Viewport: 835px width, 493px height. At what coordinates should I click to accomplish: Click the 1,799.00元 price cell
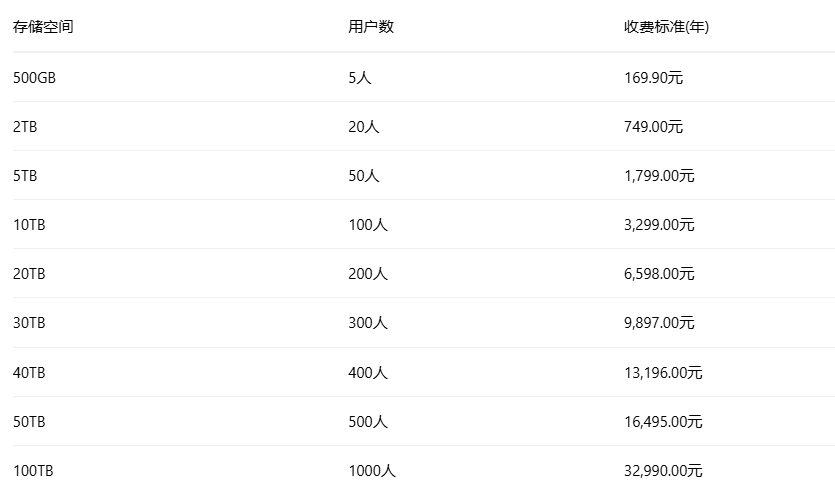659,176
